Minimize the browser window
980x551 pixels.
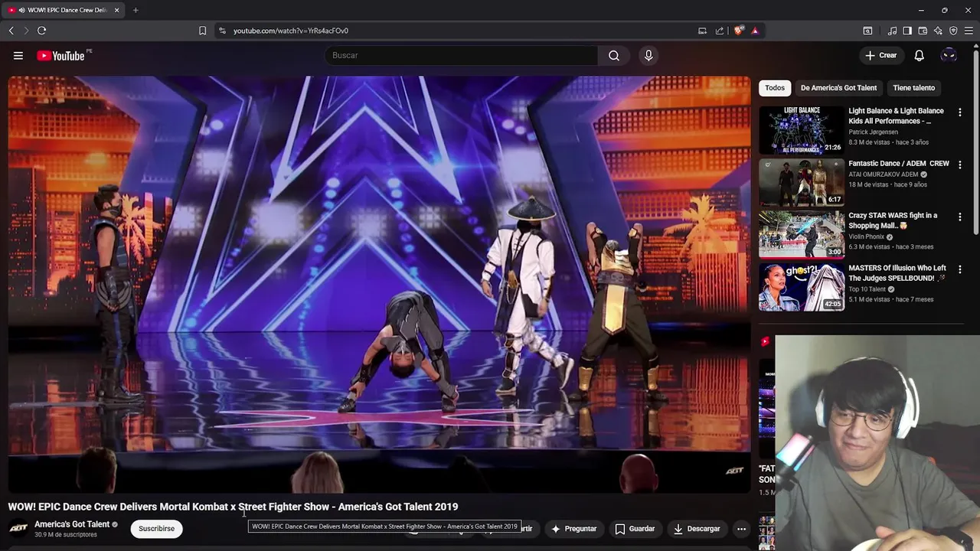tap(921, 10)
